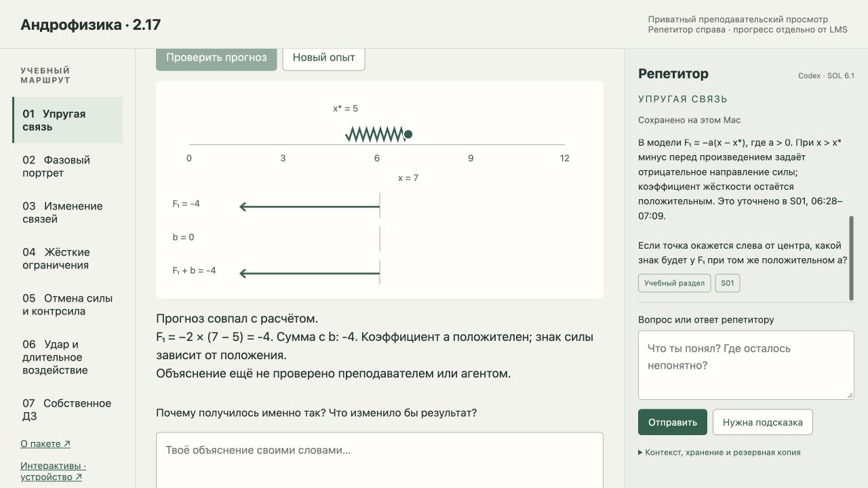Click the S01 source chip

point(728,283)
